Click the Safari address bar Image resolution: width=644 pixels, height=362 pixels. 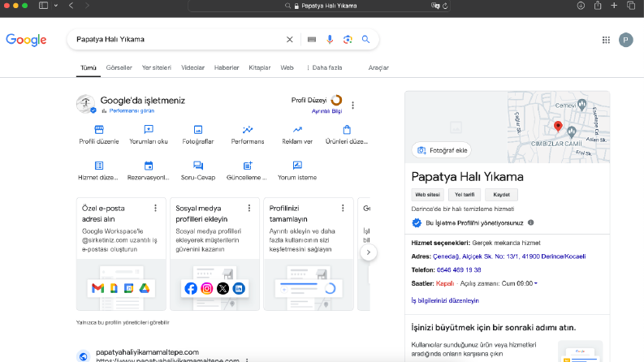319,6
